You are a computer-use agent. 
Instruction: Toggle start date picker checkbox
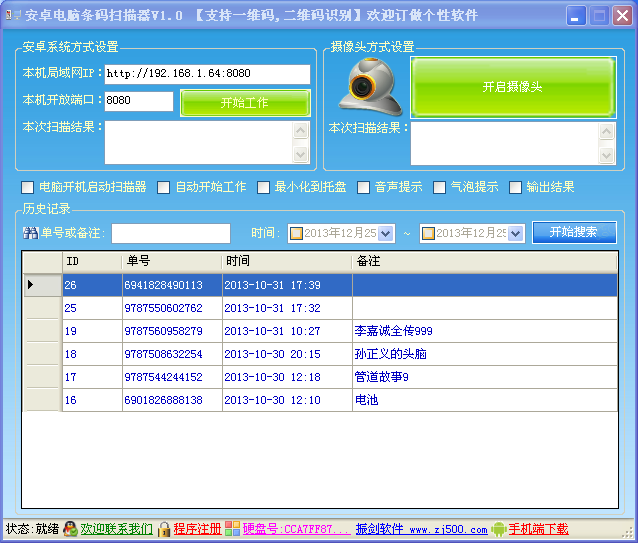pos(296,233)
